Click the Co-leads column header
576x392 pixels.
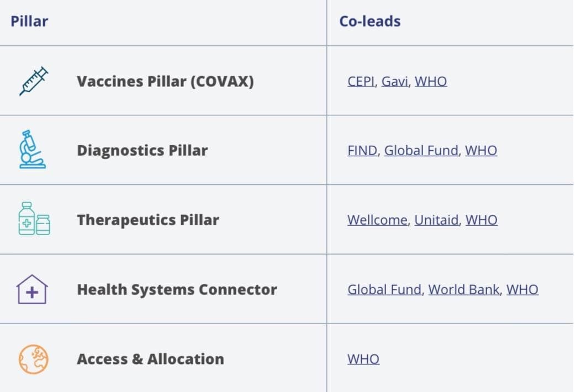[370, 22]
